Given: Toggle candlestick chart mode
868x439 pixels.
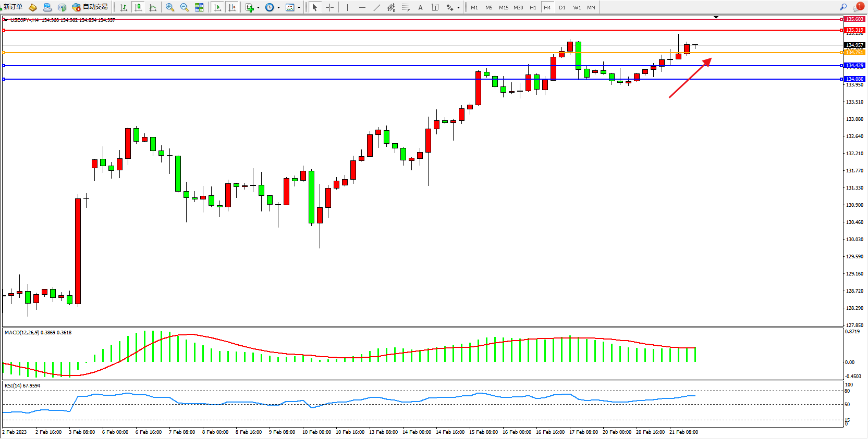Looking at the screenshot, I should 138,7.
